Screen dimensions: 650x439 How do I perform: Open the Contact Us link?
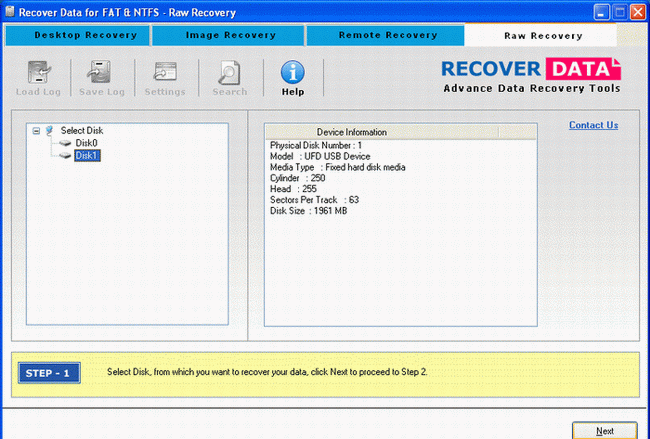coord(593,125)
